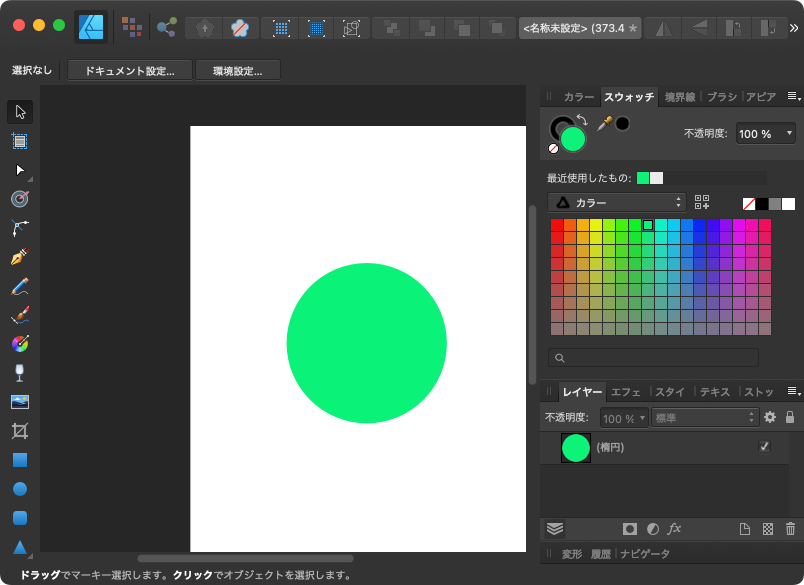Viewport: 804px width, 585px height.
Task: Toggle the layer lock icon
Action: (x=790, y=418)
